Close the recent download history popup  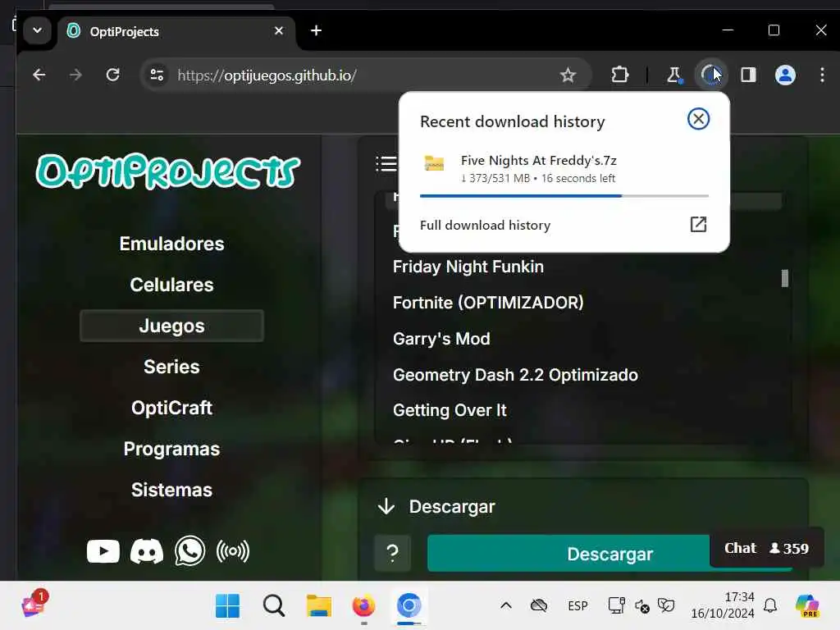tap(698, 119)
